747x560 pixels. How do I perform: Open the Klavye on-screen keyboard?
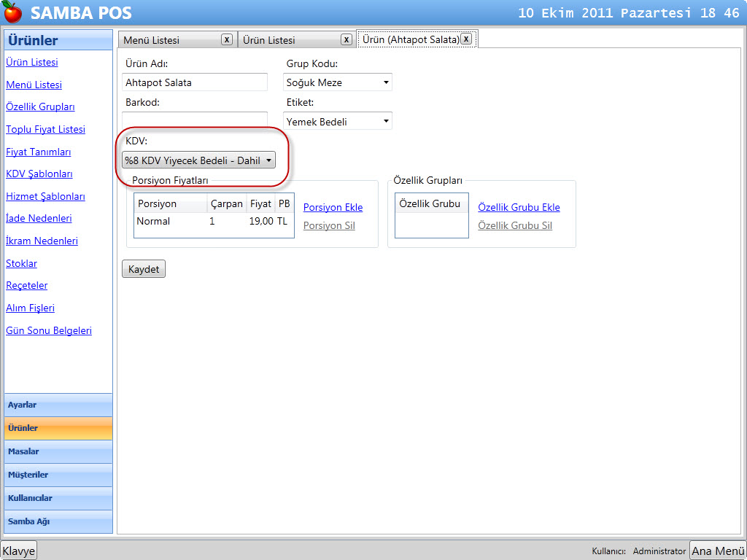point(19,551)
